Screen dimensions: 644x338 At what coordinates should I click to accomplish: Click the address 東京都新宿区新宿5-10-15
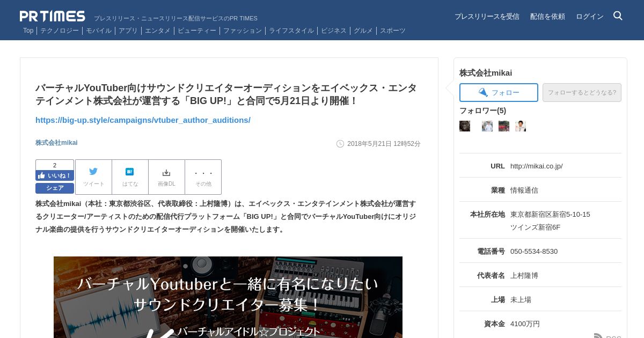(x=550, y=214)
